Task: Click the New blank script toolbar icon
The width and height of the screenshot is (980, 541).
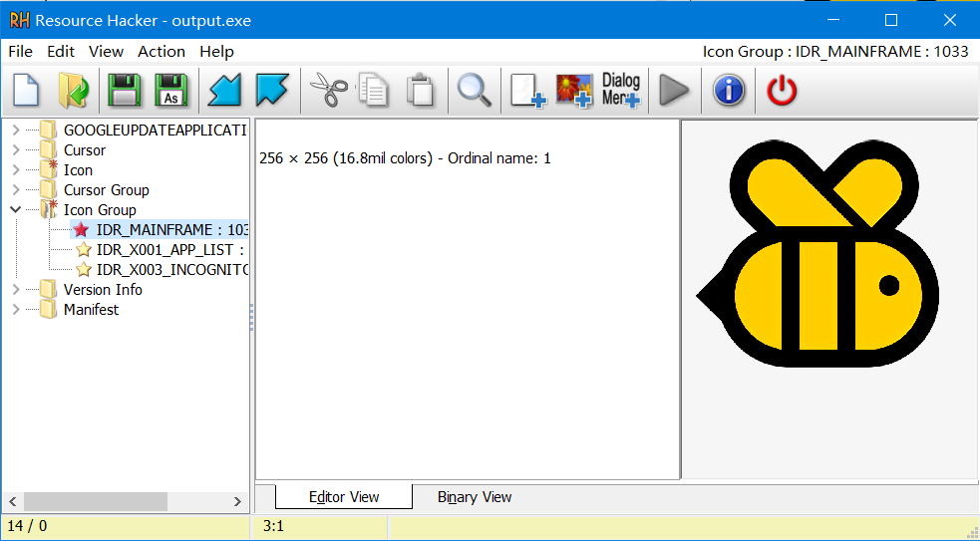Action: tap(26, 91)
